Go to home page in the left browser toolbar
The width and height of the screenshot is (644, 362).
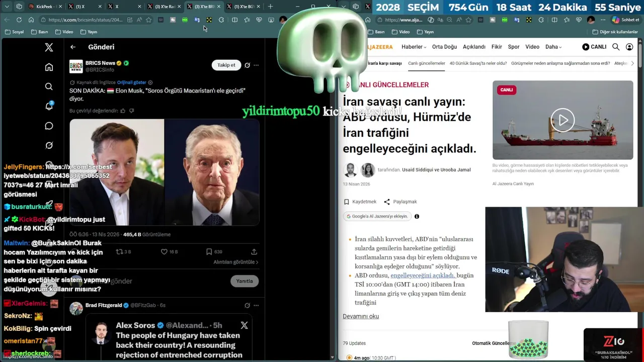pyautogui.click(x=31, y=20)
